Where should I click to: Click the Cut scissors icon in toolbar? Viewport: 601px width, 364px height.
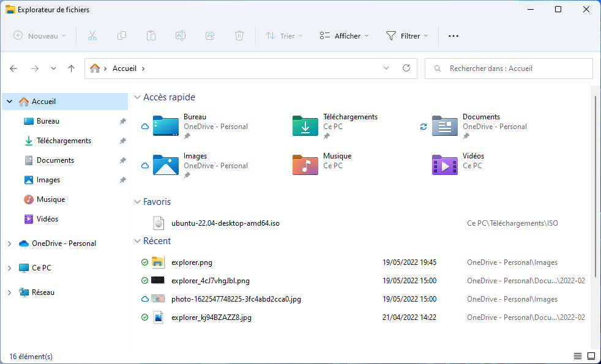pos(92,36)
